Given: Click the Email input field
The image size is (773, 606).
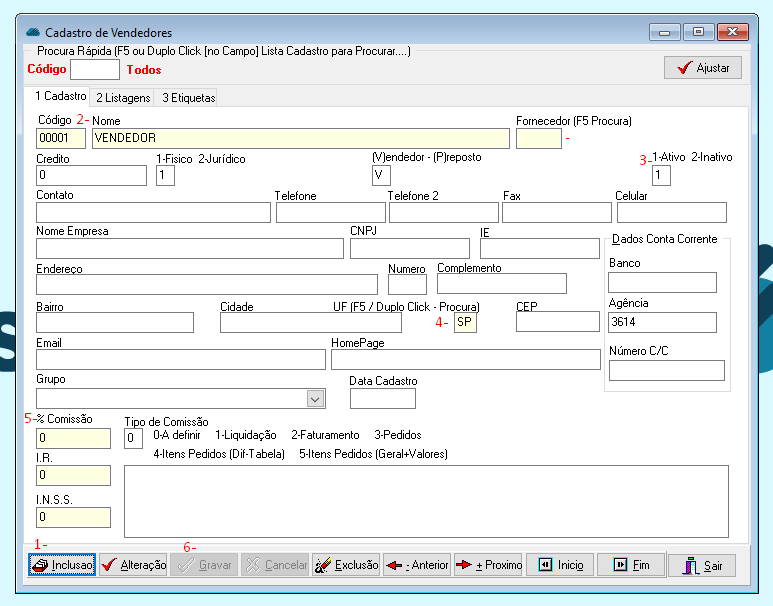Looking at the screenshot, I should coord(180,360).
